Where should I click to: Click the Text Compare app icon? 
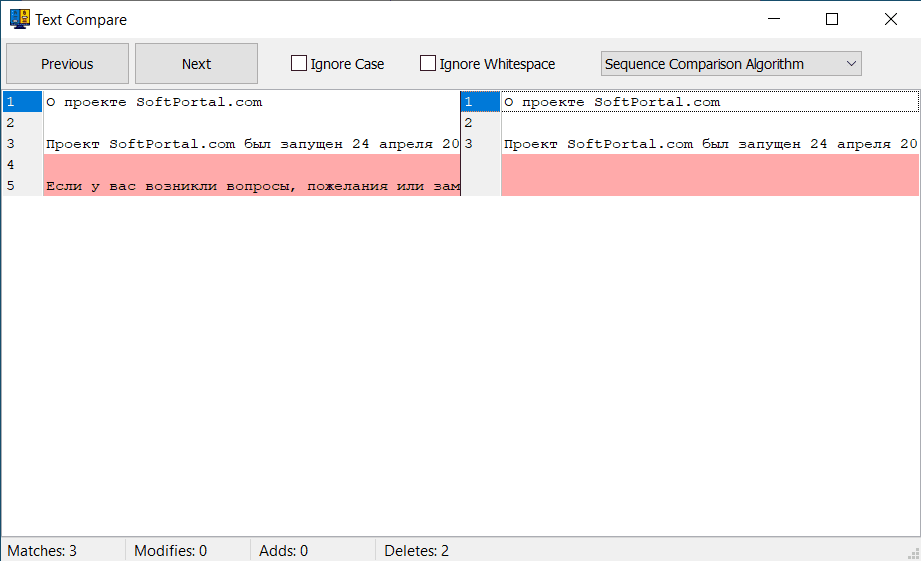coord(19,19)
